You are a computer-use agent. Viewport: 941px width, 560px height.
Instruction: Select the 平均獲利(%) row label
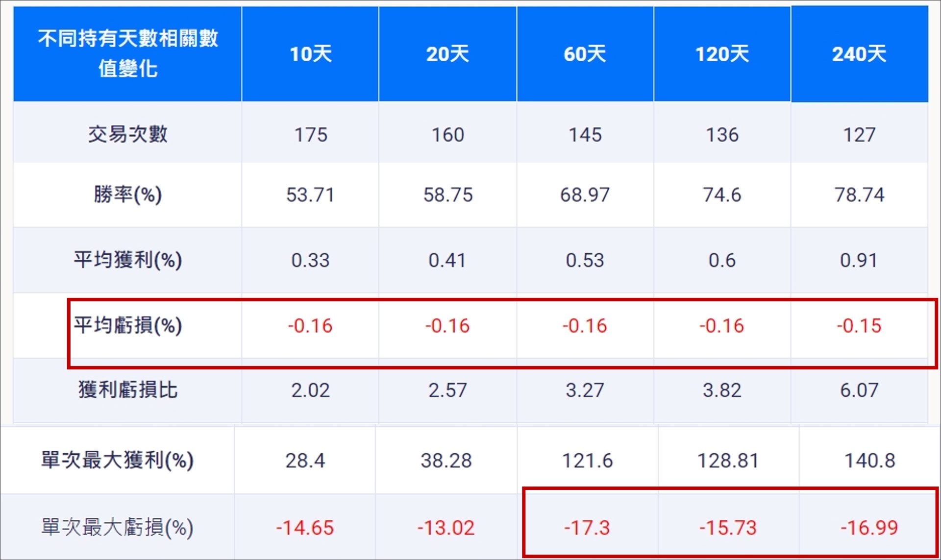(127, 260)
